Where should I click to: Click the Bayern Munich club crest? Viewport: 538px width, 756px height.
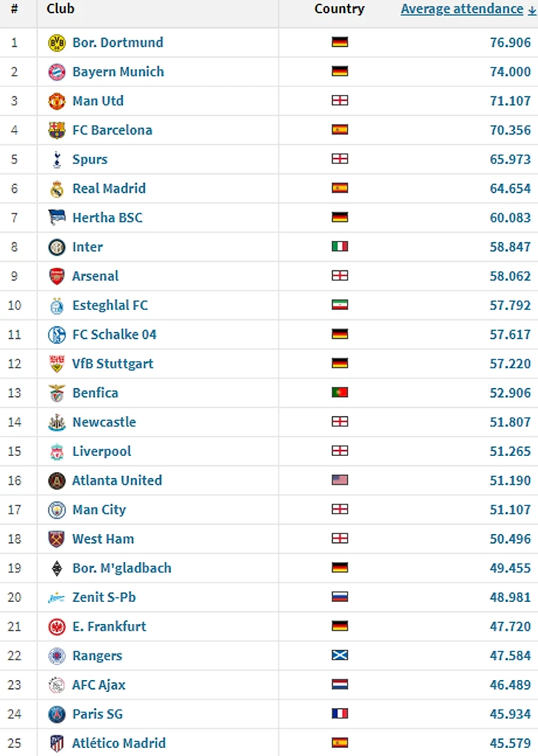(57, 72)
